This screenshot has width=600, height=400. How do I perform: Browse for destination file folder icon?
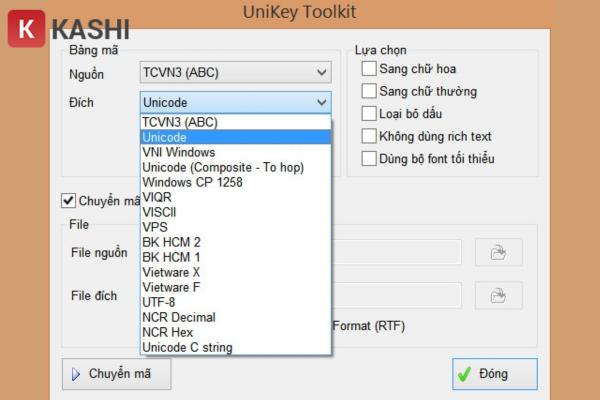pyautogui.click(x=498, y=295)
